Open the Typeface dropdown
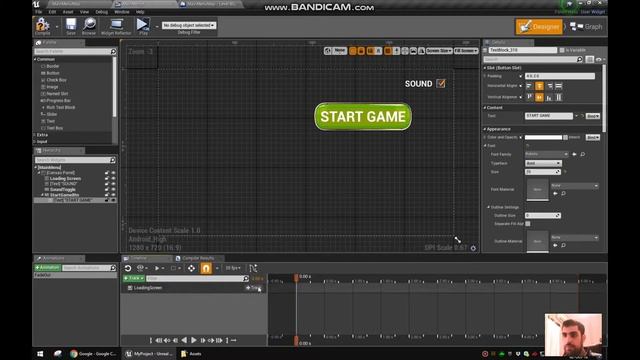The height and width of the screenshot is (360, 640). [543, 163]
